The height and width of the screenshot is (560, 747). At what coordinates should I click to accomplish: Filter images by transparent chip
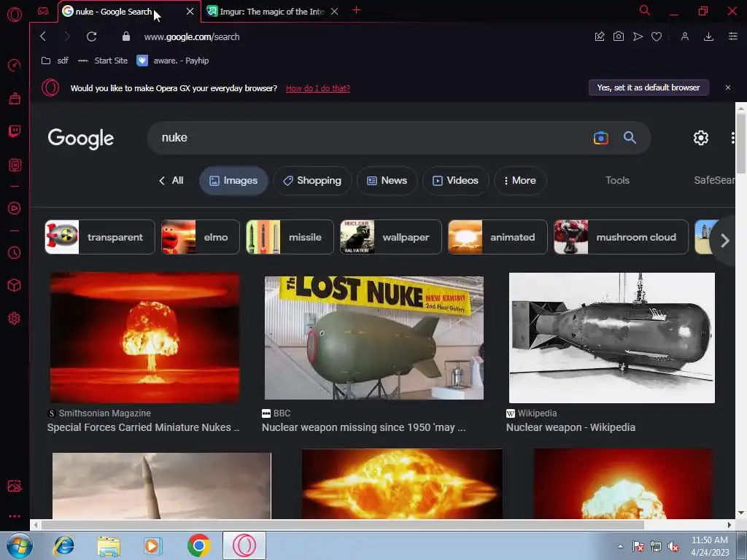(x=99, y=237)
